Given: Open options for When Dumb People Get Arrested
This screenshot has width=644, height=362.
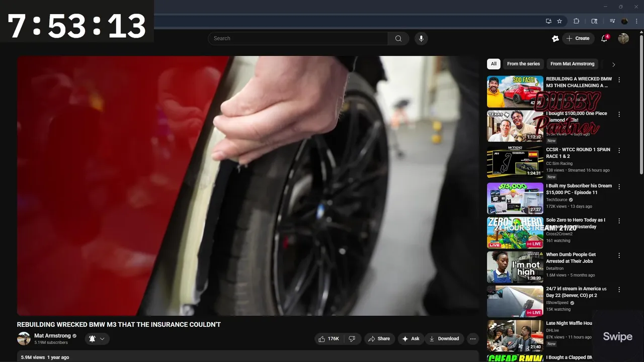Looking at the screenshot, I should click(x=619, y=255).
